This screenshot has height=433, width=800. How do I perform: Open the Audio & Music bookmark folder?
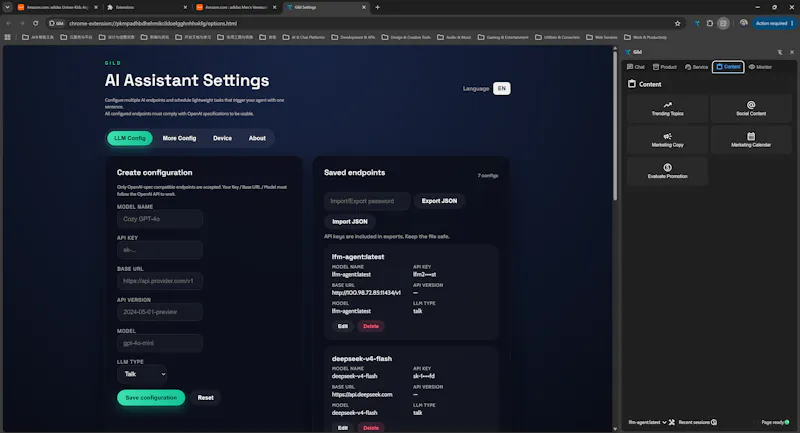pos(454,37)
